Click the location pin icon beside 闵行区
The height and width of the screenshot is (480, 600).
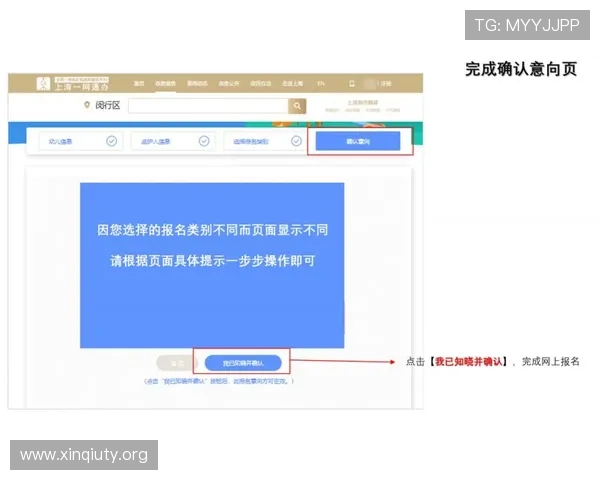click(87, 105)
